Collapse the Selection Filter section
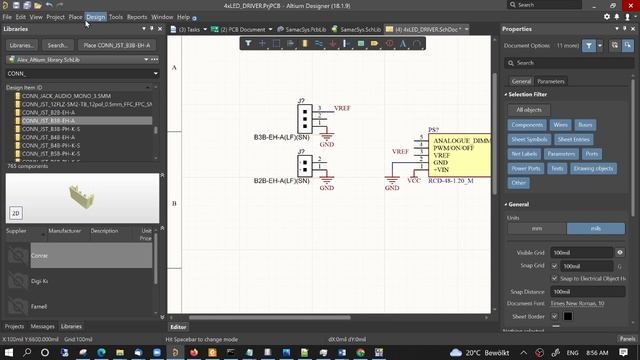 click(x=506, y=94)
